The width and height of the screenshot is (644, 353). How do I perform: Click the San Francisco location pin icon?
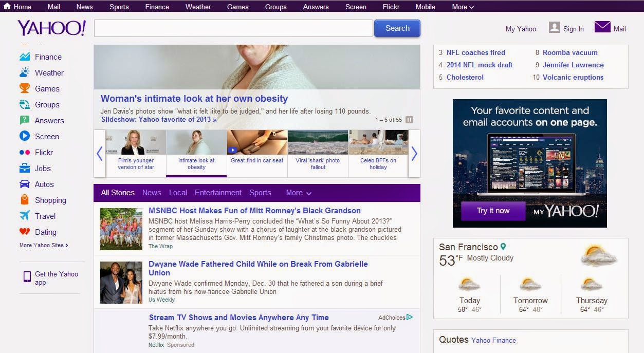click(503, 247)
